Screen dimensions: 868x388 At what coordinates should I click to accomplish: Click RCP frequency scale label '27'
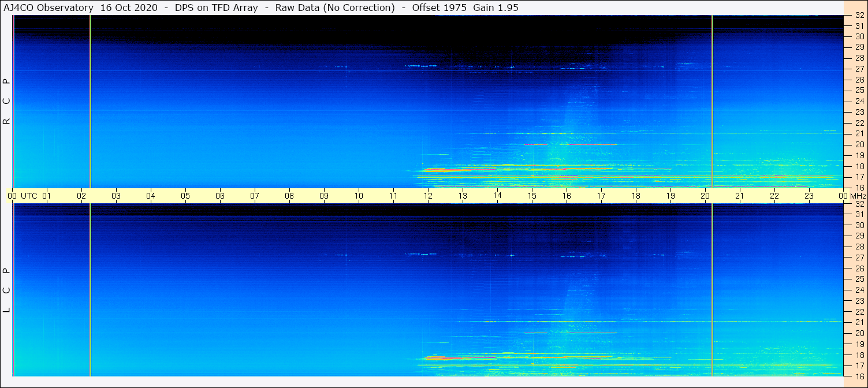click(x=859, y=69)
